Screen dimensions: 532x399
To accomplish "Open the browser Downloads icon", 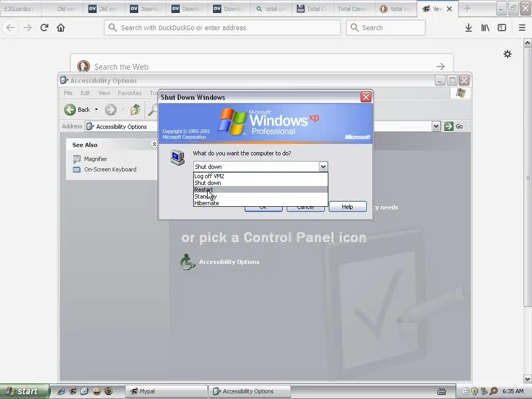I will pyautogui.click(x=469, y=28).
